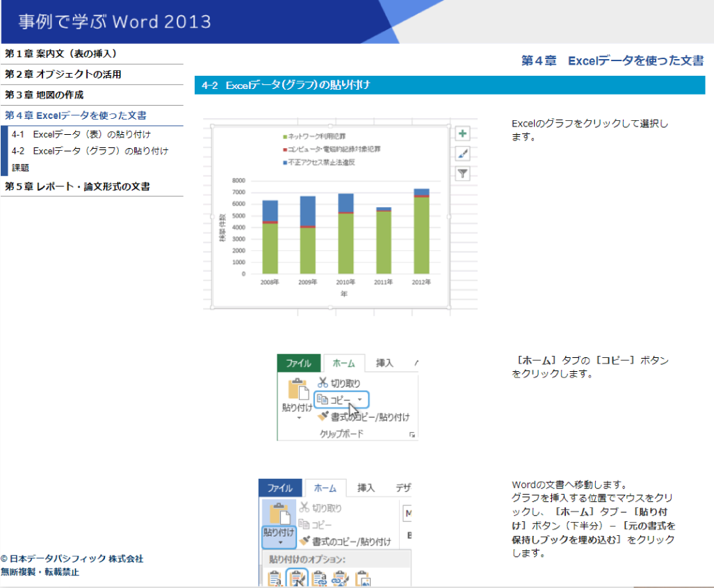Open 第3章 地図の作成 chapter
714x588 pixels.
coord(92,95)
